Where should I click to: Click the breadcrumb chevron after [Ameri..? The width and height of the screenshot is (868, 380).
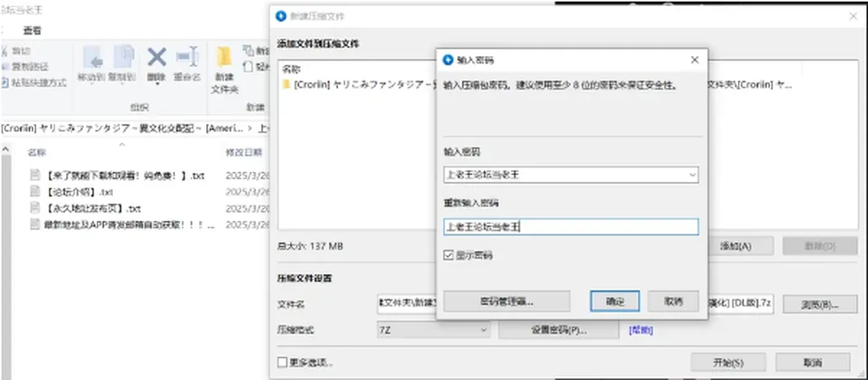[250, 128]
